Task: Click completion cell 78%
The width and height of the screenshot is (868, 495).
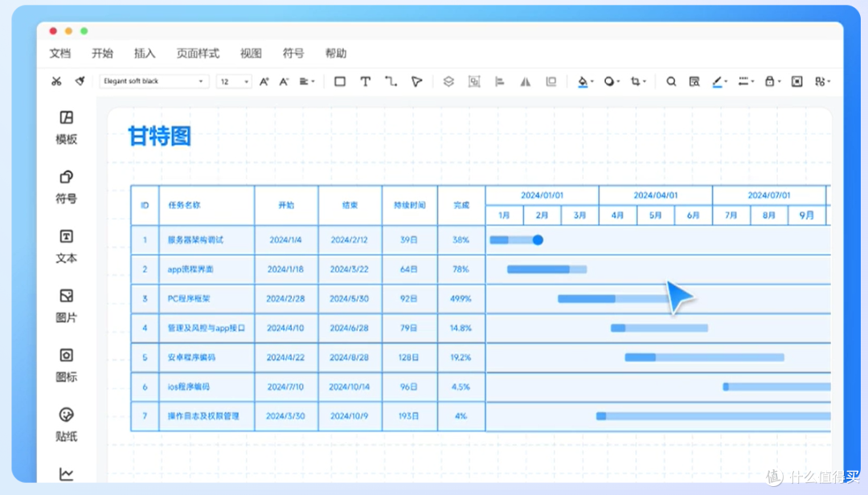Action: (461, 269)
